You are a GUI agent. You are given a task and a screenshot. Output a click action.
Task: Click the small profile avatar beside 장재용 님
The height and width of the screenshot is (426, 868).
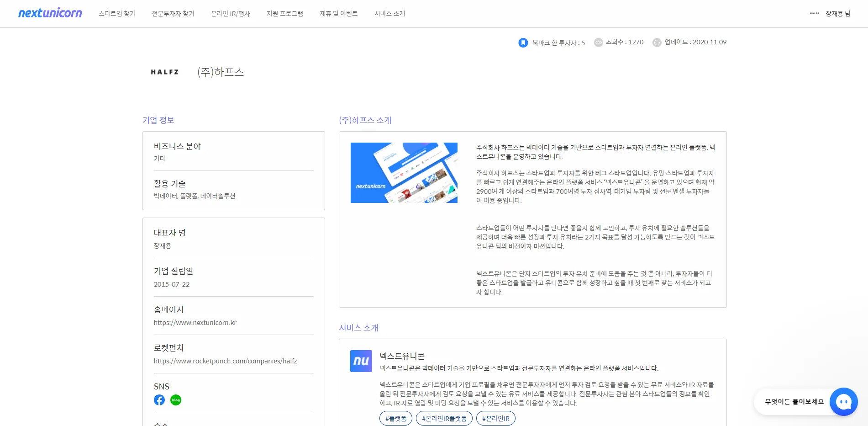[x=815, y=14]
